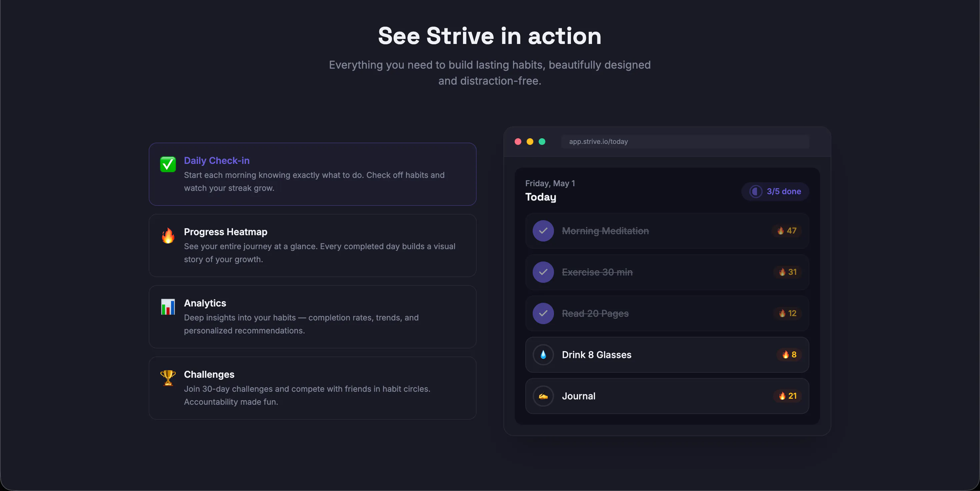Uncheck the Read 20 Pages habit
The image size is (980, 491).
tap(543, 313)
